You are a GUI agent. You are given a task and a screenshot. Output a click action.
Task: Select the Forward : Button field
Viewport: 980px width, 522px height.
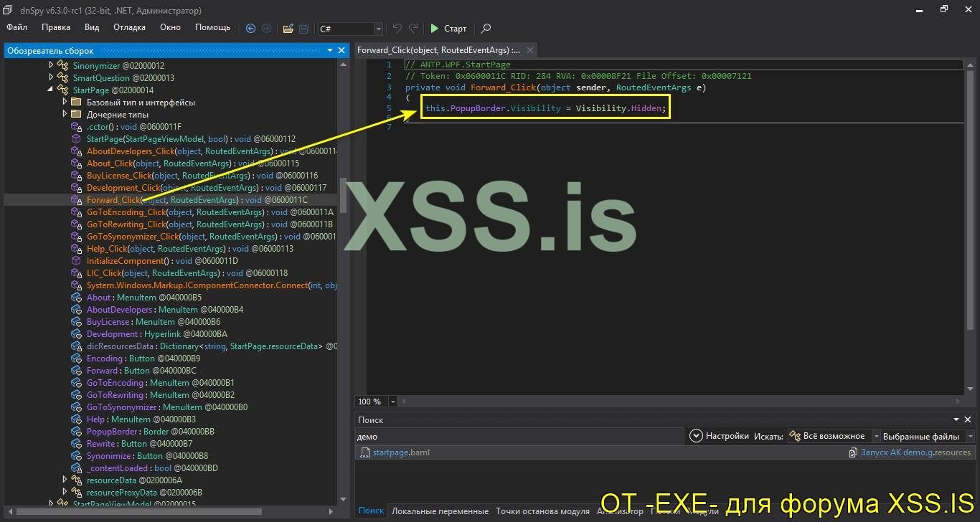tap(141, 370)
